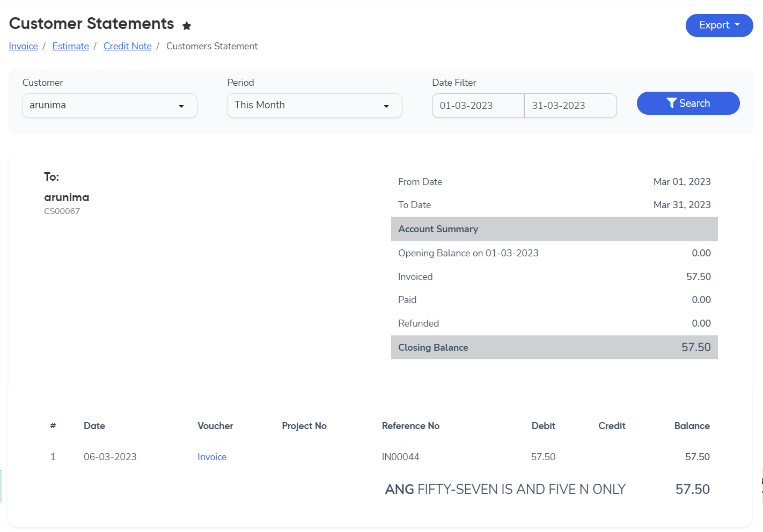Select reference number IN00044
Screen dimensions: 763x532
(x=400, y=457)
